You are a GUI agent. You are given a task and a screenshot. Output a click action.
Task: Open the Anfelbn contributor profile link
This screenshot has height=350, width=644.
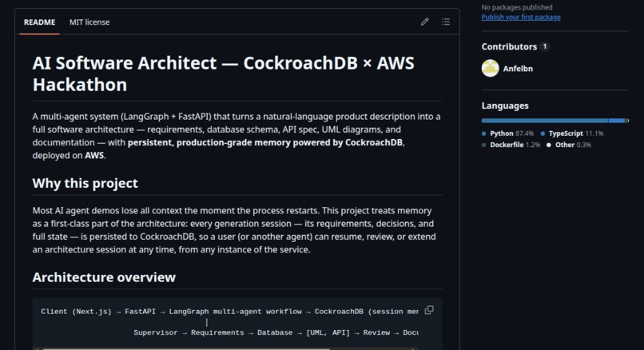pos(518,69)
